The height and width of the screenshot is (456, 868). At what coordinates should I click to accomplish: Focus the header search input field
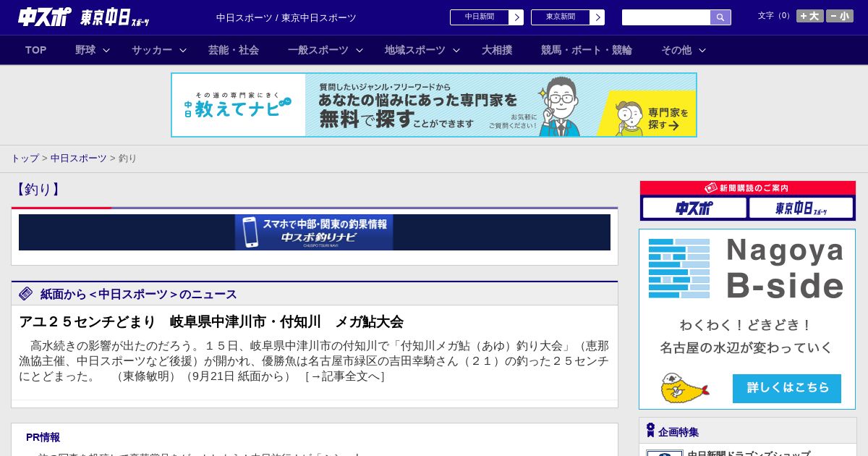pyautogui.click(x=666, y=17)
